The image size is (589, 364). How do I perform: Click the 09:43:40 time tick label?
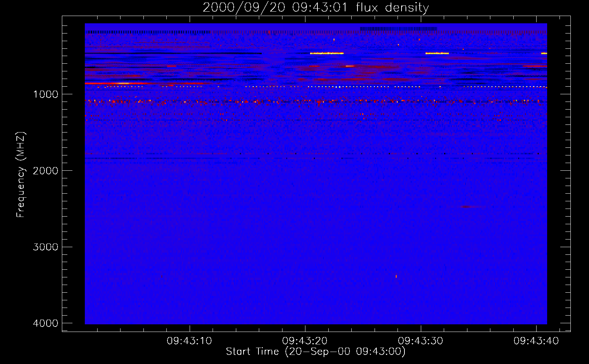pyautogui.click(x=536, y=341)
